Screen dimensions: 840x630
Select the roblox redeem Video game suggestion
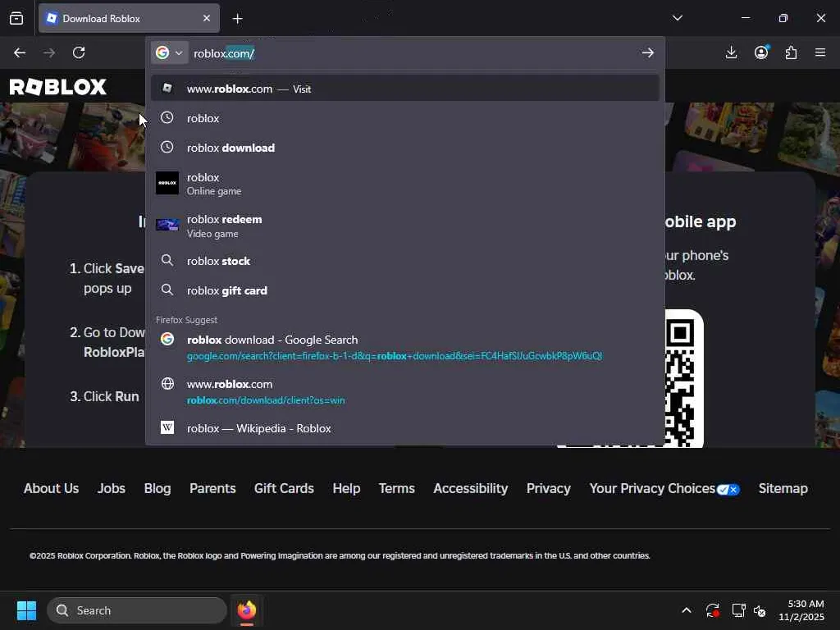point(405,226)
